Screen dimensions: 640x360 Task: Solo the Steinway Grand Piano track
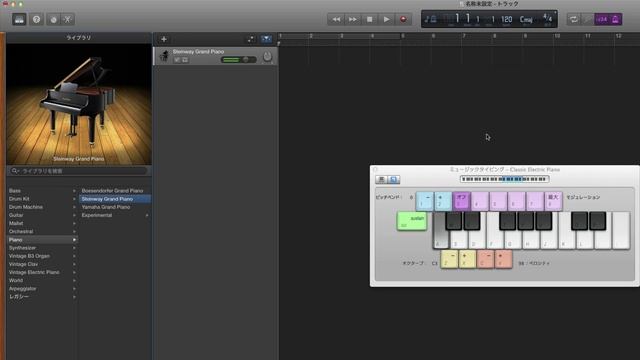click(x=185, y=60)
